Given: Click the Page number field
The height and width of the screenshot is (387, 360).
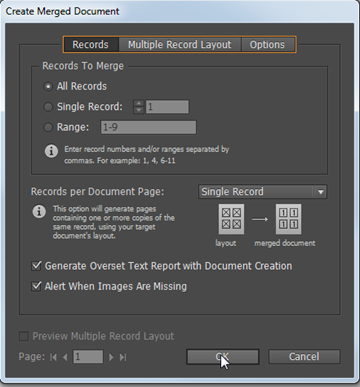Looking at the screenshot, I should coord(88,357).
